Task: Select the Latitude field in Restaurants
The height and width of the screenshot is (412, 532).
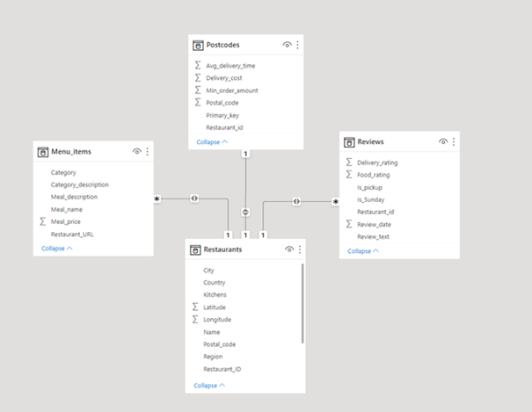Action: [x=215, y=307]
